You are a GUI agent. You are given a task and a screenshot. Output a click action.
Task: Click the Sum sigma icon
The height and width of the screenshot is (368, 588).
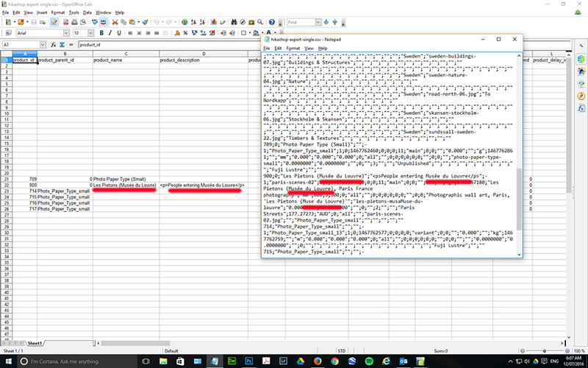click(62, 45)
